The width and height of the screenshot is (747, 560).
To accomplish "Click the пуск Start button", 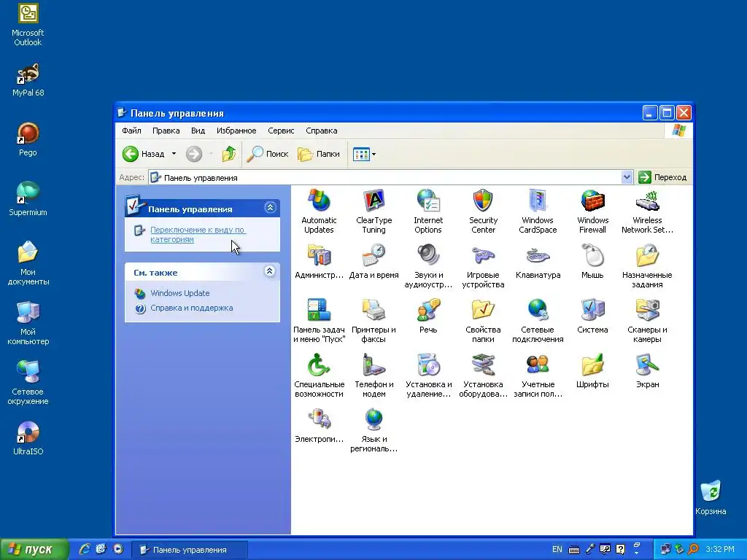I will tap(34, 550).
